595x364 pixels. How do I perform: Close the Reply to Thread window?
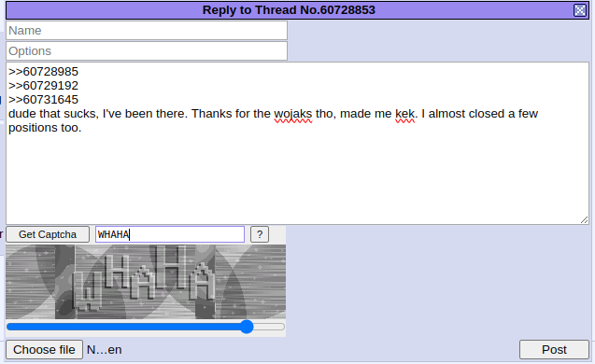coord(580,10)
